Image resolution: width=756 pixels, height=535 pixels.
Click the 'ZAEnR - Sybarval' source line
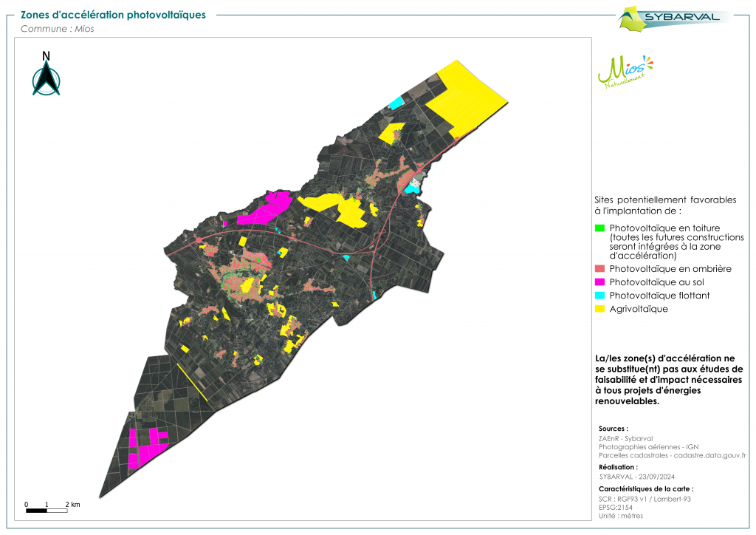point(626,438)
